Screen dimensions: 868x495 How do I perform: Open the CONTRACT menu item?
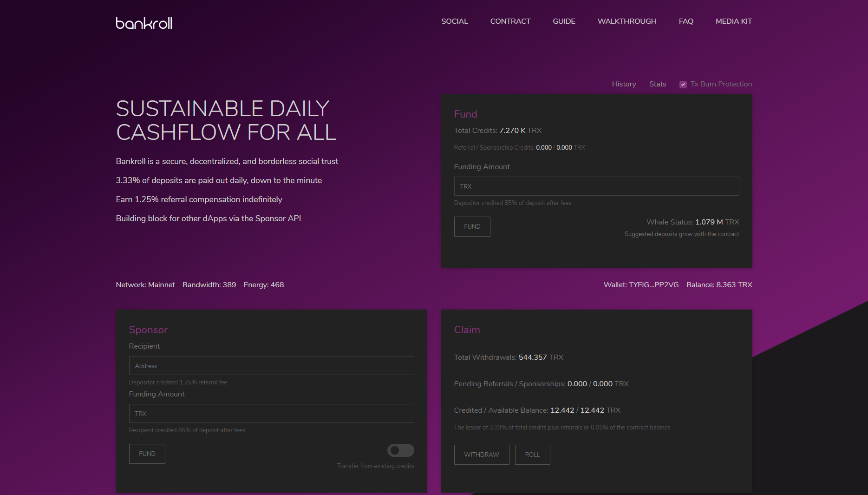pos(510,21)
